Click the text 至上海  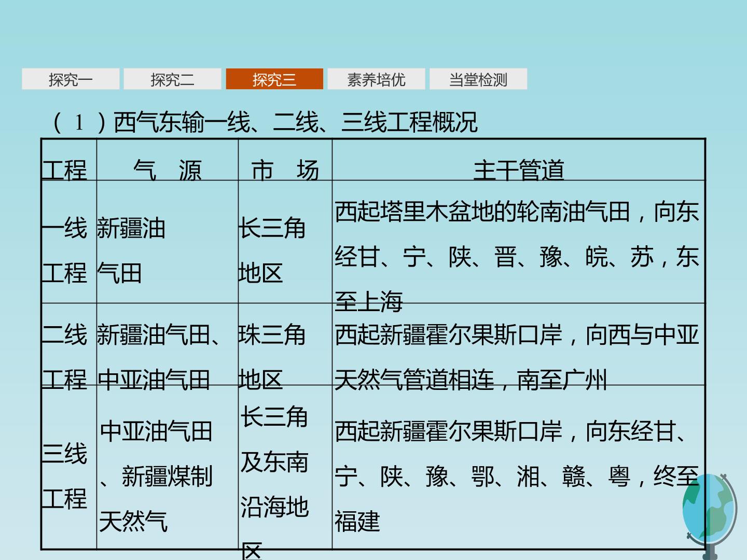[369, 301]
